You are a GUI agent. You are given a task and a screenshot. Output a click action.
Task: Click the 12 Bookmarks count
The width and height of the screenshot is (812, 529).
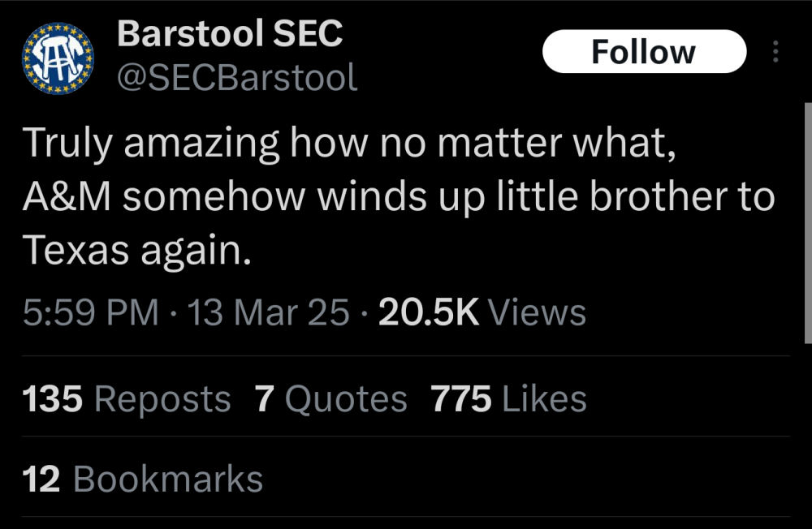tap(143, 479)
